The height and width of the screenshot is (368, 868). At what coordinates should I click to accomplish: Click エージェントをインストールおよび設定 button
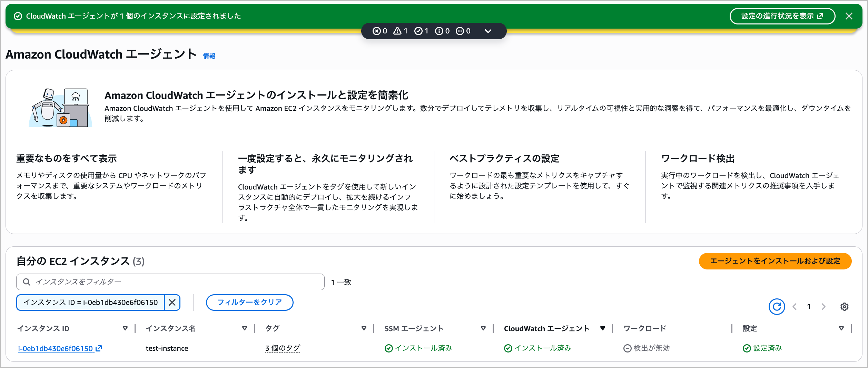[x=775, y=261]
